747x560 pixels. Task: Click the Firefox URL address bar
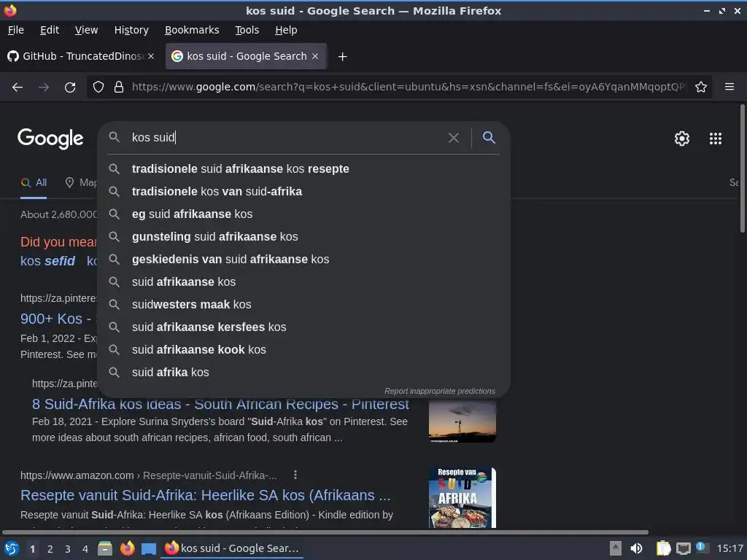pos(409,87)
